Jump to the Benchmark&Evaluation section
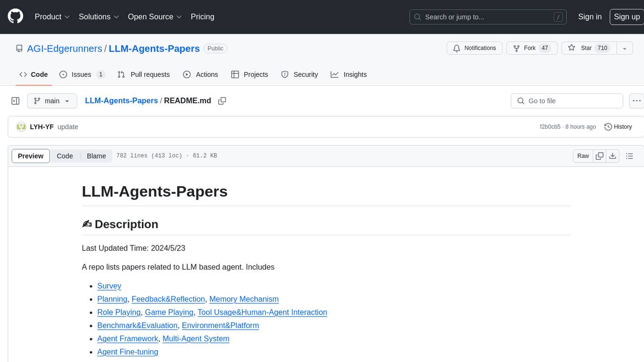The image size is (644, 362). tap(137, 326)
